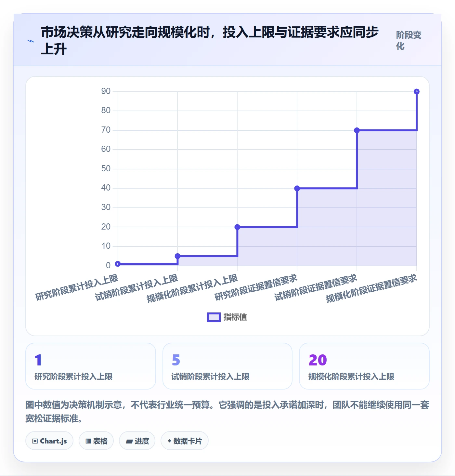Open the 研究阶段累计投入上限 data card showing 1
This screenshot has height=476, width=455.
tap(91, 366)
